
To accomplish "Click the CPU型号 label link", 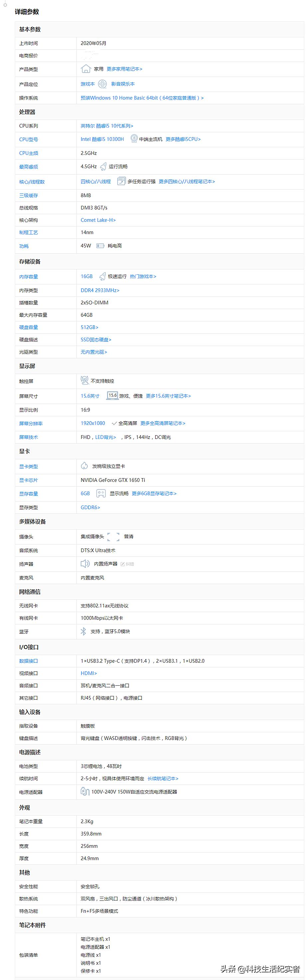I will pyautogui.click(x=29, y=140).
